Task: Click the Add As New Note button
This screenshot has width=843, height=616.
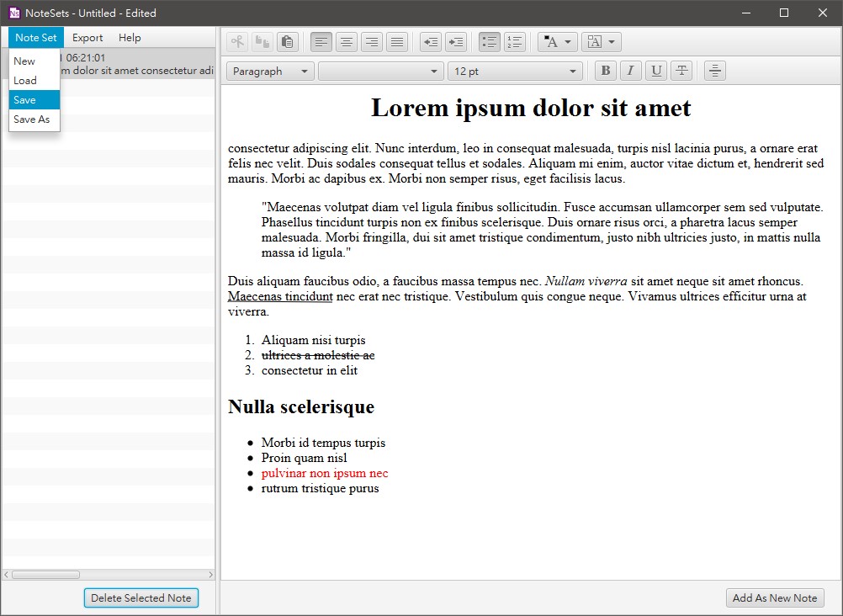Action: (774, 598)
